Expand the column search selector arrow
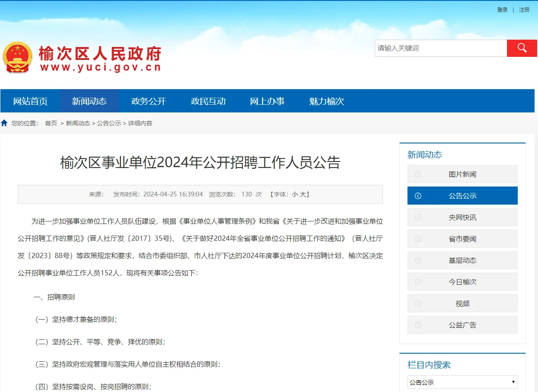This screenshot has width=538, height=392. click(514, 382)
